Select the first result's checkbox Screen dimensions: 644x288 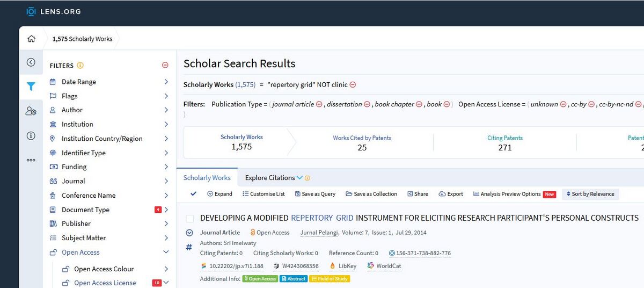(190, 218)
